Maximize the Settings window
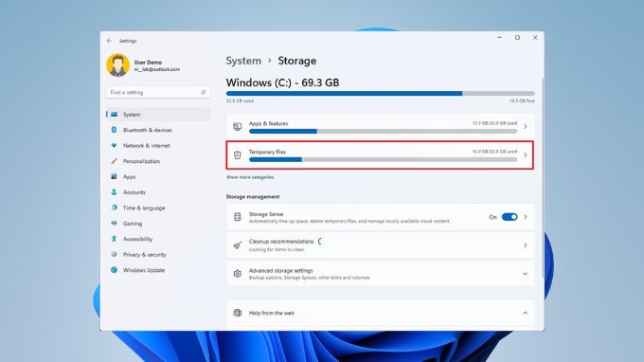 [x=517, y=37]
